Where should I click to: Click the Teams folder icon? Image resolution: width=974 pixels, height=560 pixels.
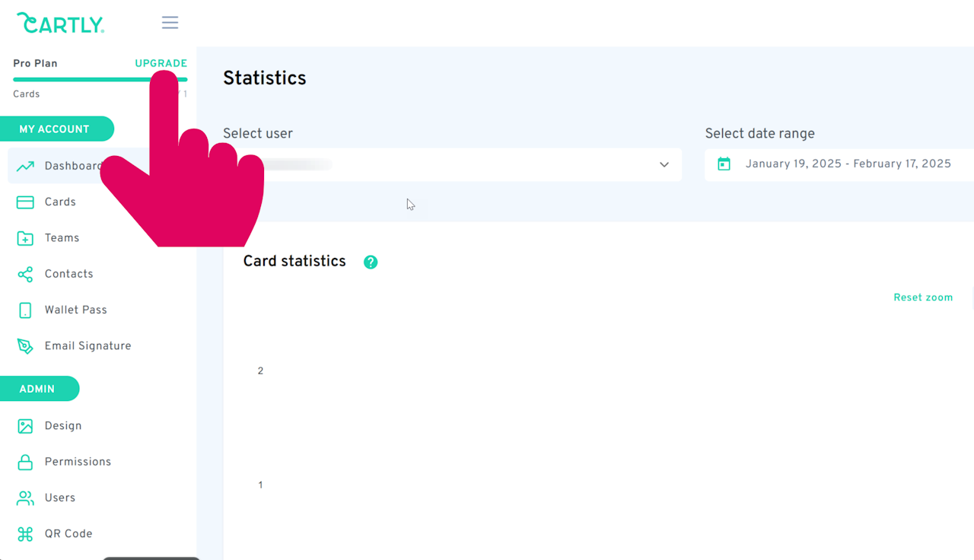(25, 238)
